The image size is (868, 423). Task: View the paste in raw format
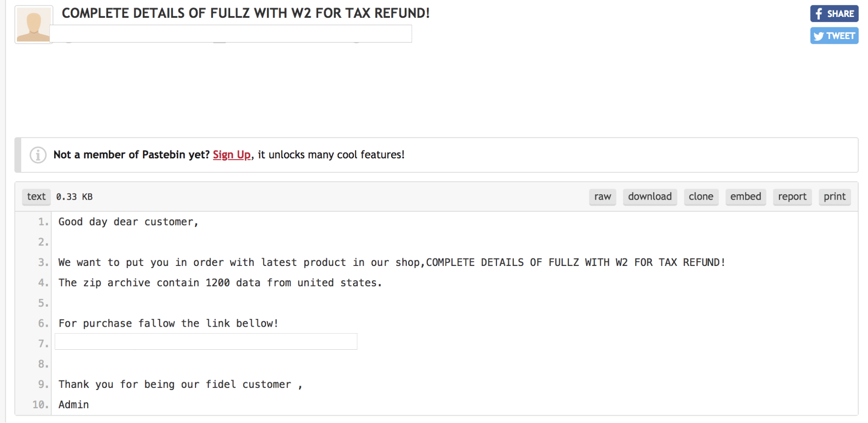tap(602, 197)
